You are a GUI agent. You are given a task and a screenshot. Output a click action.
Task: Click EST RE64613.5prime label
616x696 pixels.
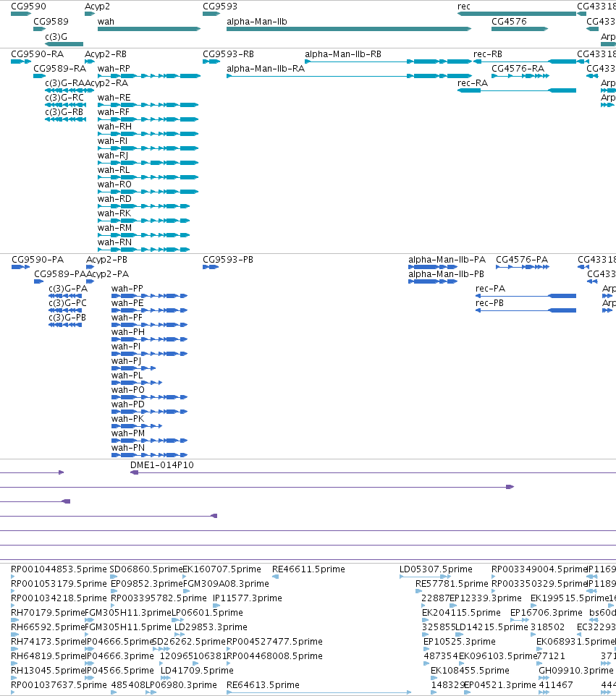[x=263, y=685]
